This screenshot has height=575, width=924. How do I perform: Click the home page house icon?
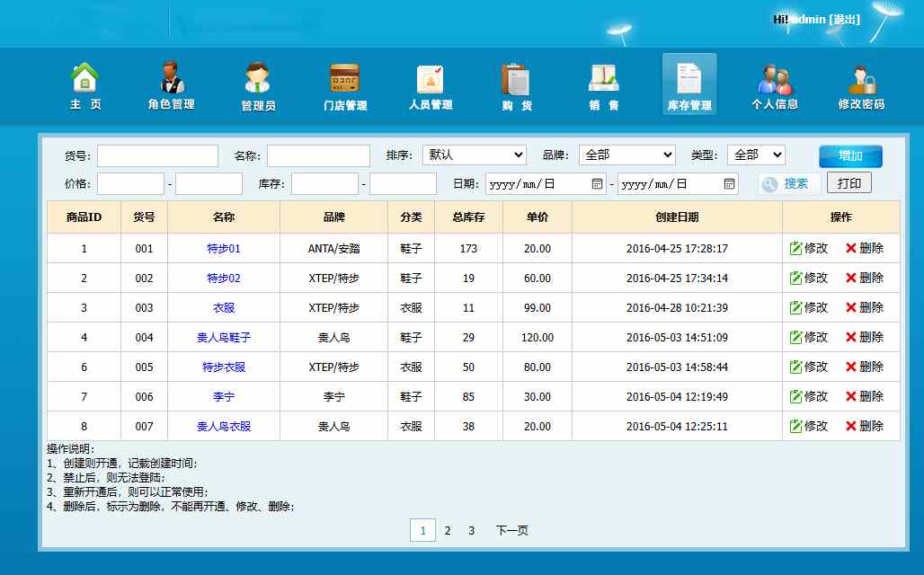click(x=84, y=78)
